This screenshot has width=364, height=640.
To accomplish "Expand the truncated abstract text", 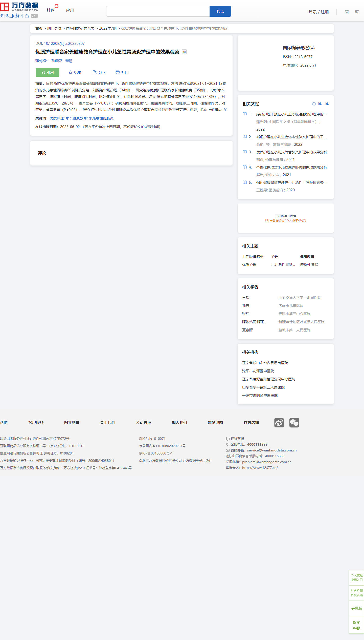I will (226, 110).
